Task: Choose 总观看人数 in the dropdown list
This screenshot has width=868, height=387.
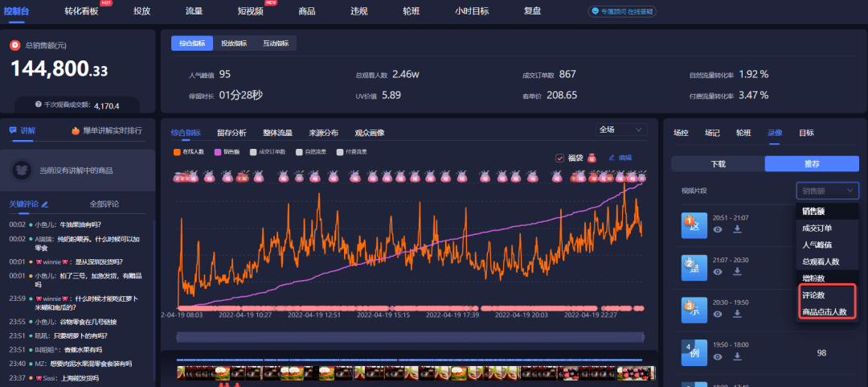Action: (x=828, y=261)
